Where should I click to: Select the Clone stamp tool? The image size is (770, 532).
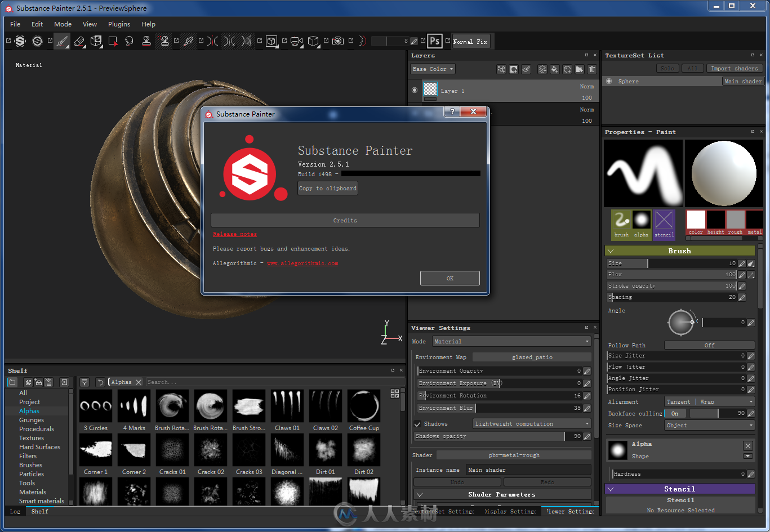[146, 41]
